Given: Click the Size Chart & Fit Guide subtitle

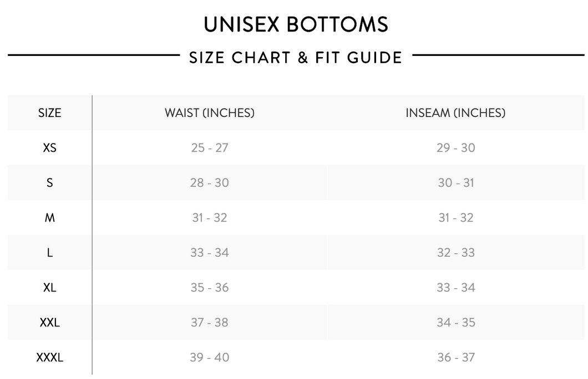Looking at the screenshot, I should click(295, 57).
